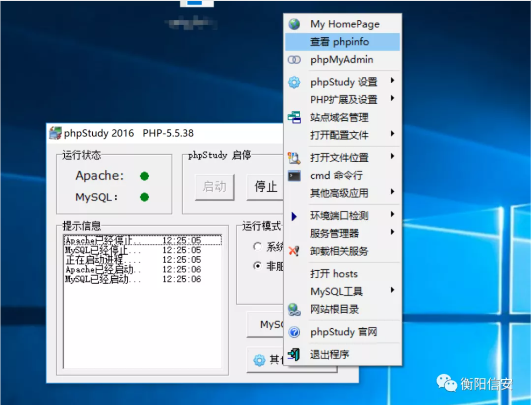Click the phpStudy title bar app icon

pyautogui.click(x=55, y=133)
